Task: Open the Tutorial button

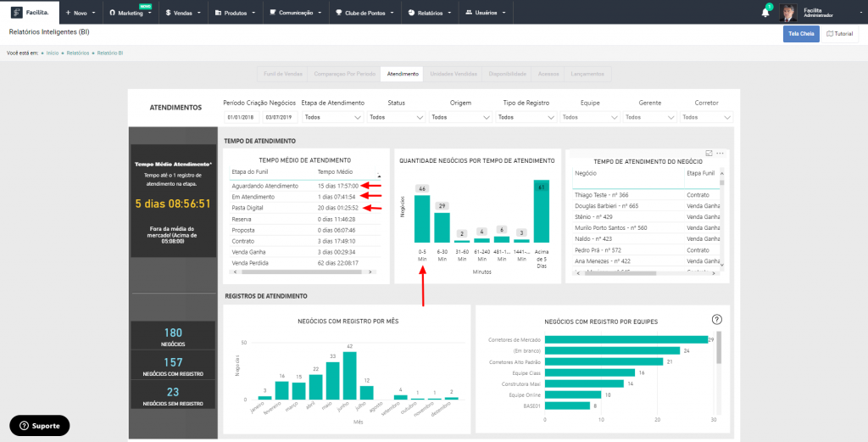Action: (x=840, y=34)
